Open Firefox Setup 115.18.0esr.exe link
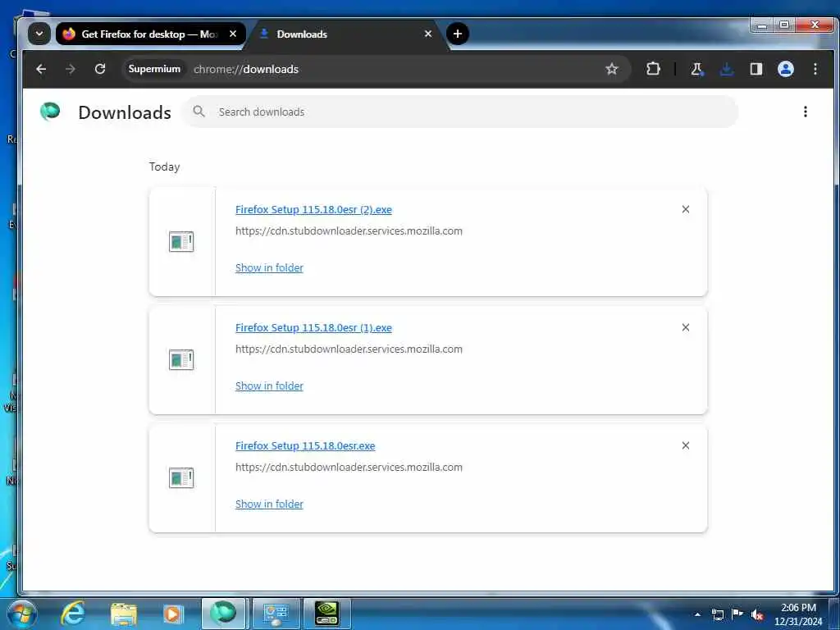840x630 pixels. (305, 445)
